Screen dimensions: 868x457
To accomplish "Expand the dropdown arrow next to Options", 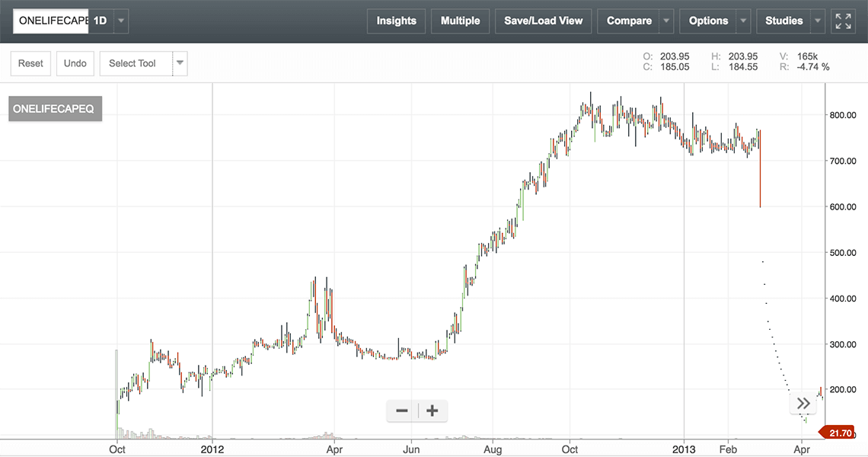I will pyautogui.click(x=743, y=21).
